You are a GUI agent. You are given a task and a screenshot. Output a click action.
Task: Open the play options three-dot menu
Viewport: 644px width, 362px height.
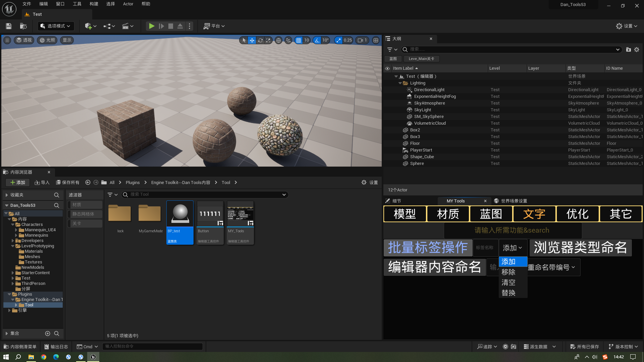click(x=190, y=26)
